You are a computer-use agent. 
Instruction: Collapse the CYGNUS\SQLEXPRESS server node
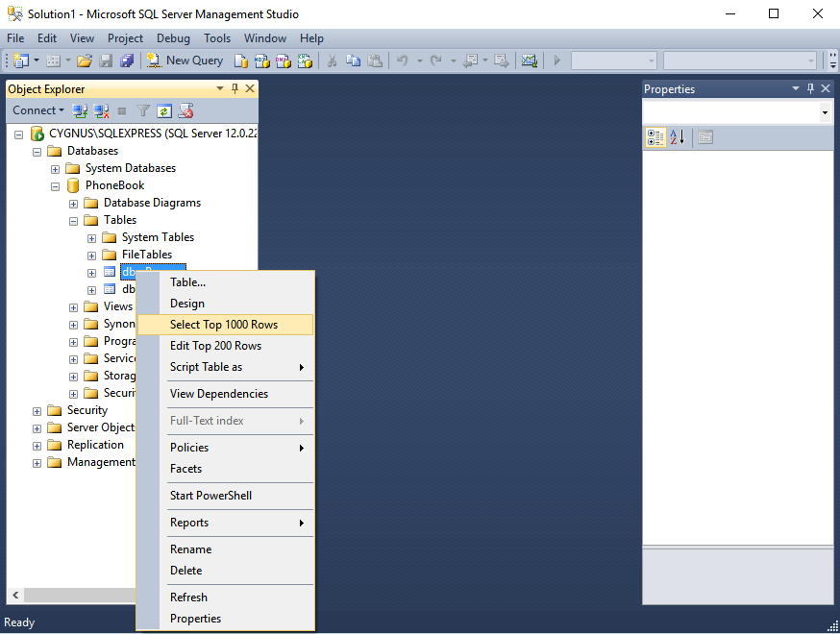(x=19, y=134)
